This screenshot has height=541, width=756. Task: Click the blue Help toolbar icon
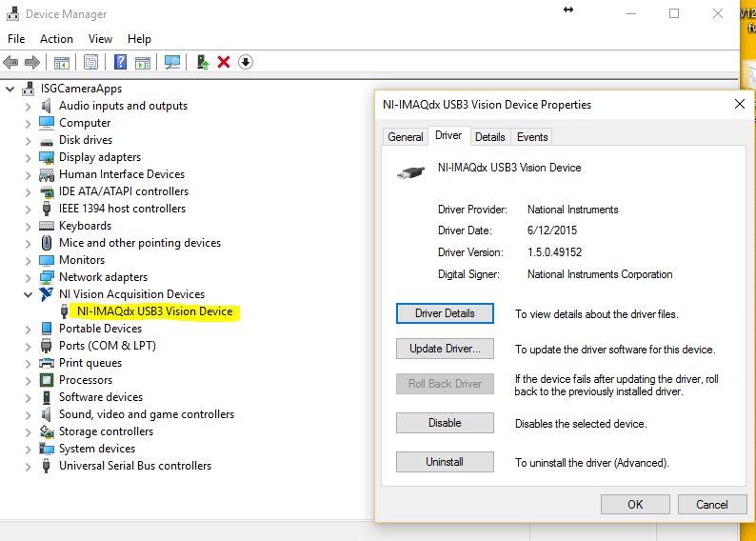pyautogui.click(x=120, y=62)
